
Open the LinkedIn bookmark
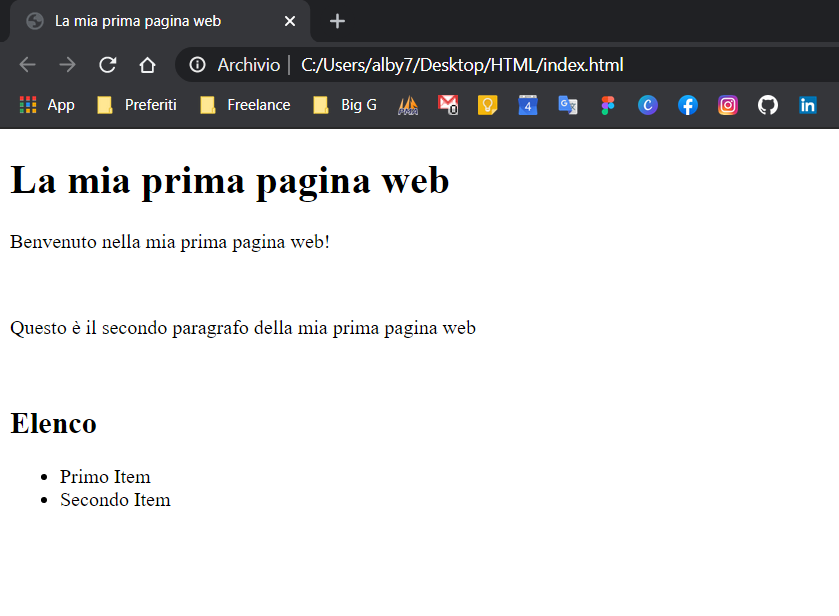click(807, 105)
